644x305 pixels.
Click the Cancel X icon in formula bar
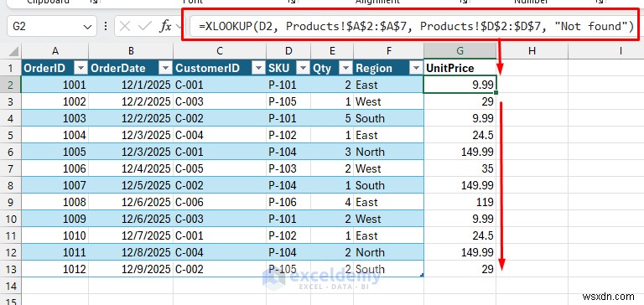125,27
